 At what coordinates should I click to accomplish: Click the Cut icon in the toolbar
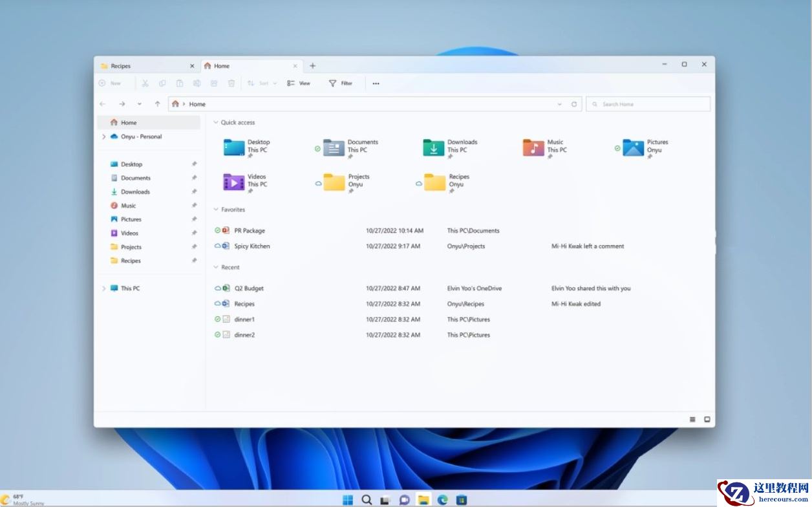pos(145,83)
